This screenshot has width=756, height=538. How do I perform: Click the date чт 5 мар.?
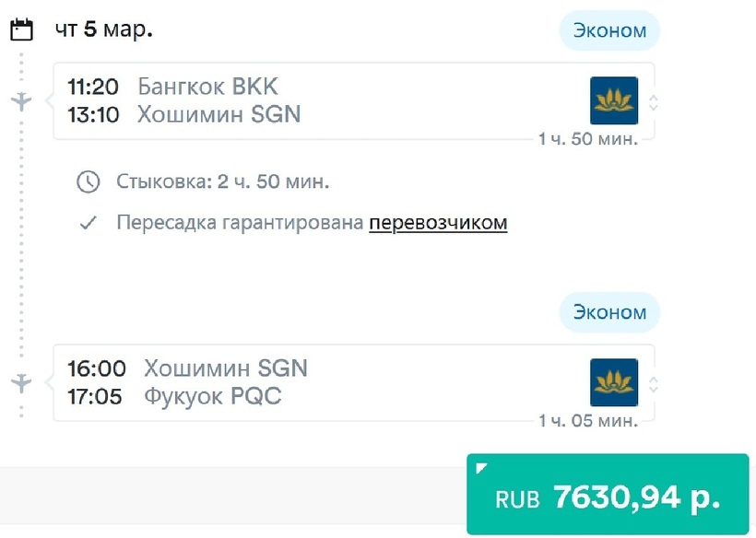[x=104, y=29]
